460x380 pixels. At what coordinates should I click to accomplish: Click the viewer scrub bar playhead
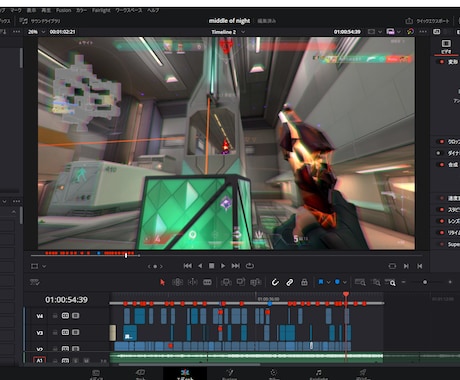pyautogui.click(x=126, y=255)
